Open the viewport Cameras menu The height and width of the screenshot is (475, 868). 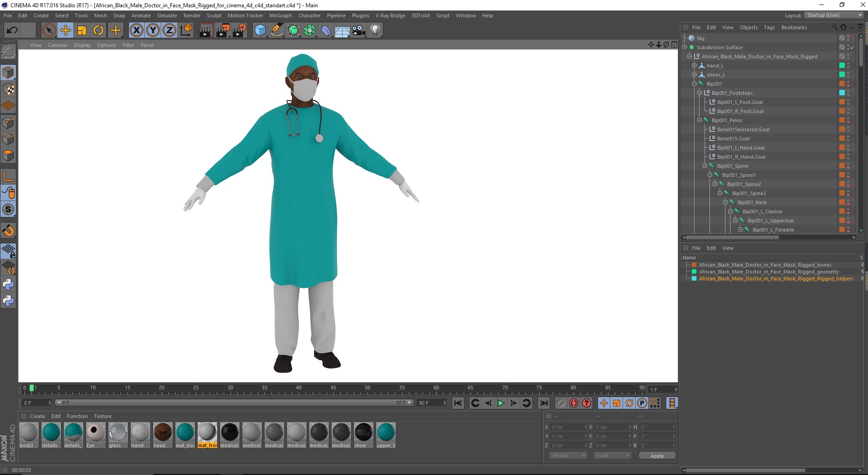click(57, 45)
